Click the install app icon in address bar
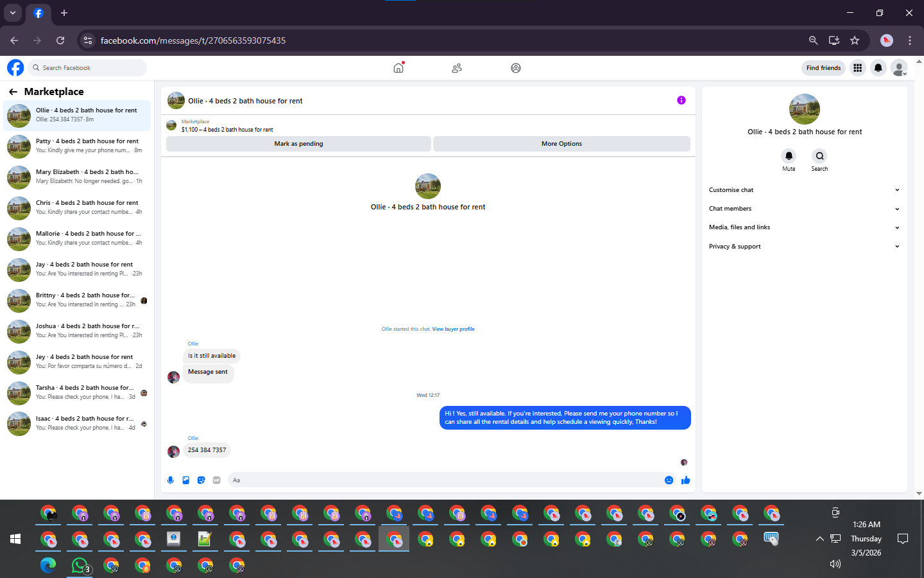 point(834,40)
